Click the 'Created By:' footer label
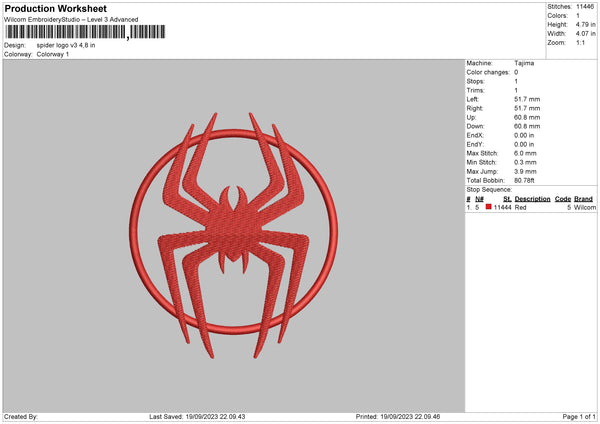The image size is (600, 424). [x=21, y=417]
